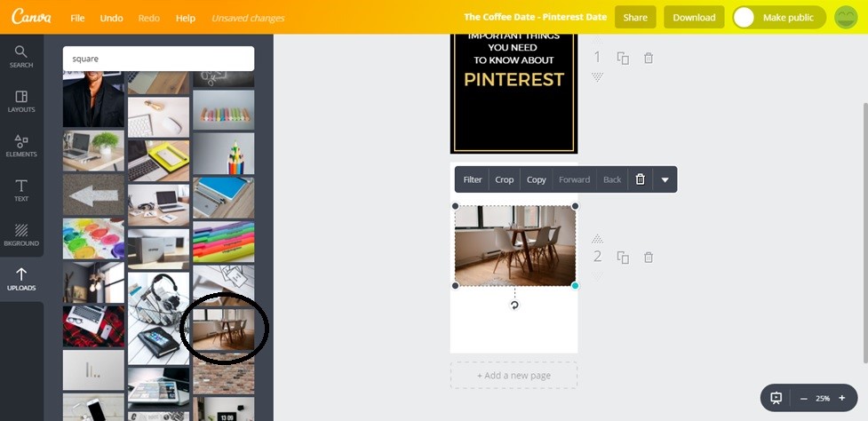Open the Help menu

[186, 18]
